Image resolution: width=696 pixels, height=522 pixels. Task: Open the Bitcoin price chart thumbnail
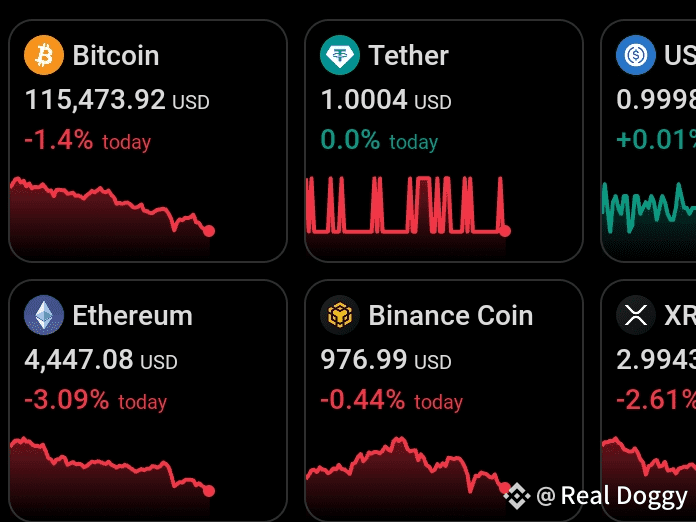[x=112, y=217]
